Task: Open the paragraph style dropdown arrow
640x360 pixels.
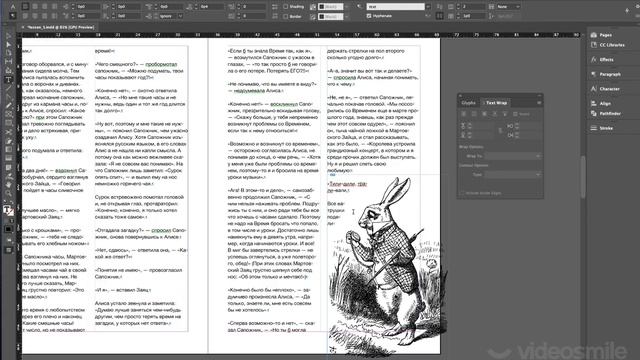Action: click(x=427, y=7)
